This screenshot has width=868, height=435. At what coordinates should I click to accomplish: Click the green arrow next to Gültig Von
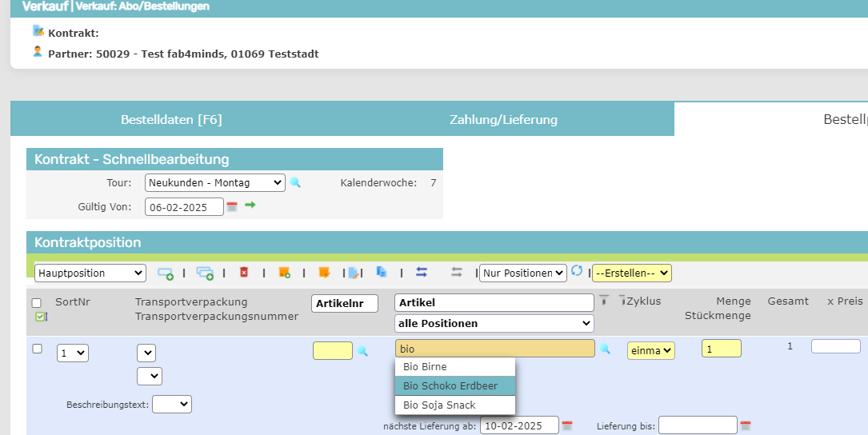click(x=250, y=206)
